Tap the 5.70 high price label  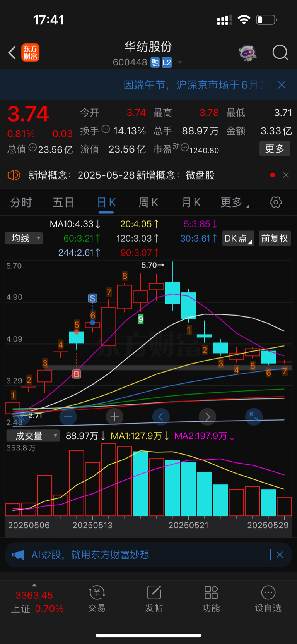point(153,265)
